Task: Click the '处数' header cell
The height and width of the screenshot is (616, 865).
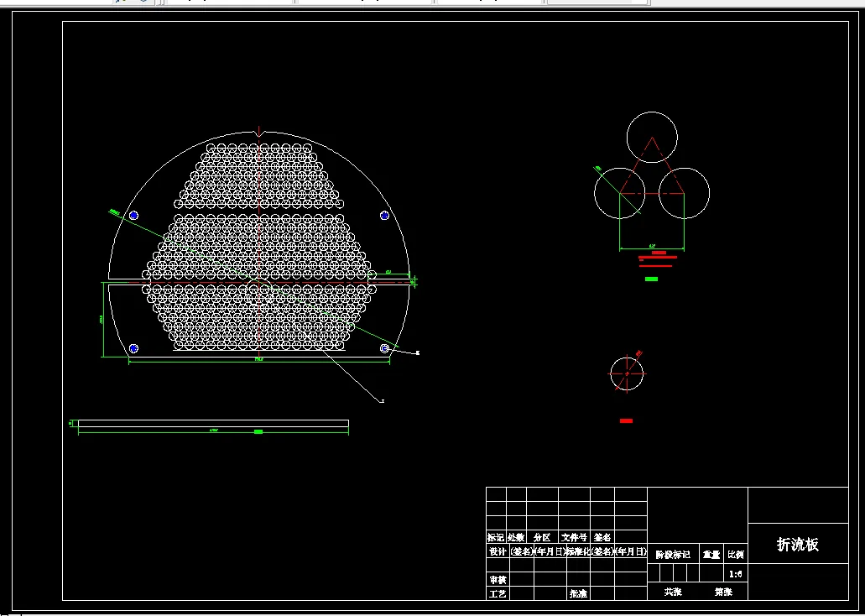Action: tap(516, 537)
